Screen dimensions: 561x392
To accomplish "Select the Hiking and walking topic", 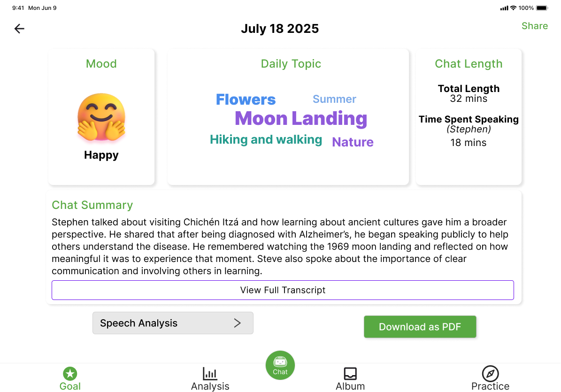I will pyautogui.click(x=266, y=139).
